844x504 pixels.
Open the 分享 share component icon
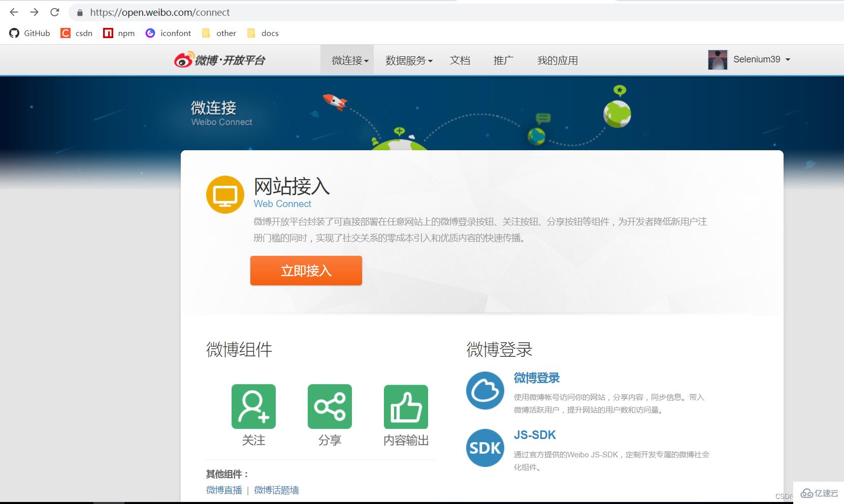330,407
